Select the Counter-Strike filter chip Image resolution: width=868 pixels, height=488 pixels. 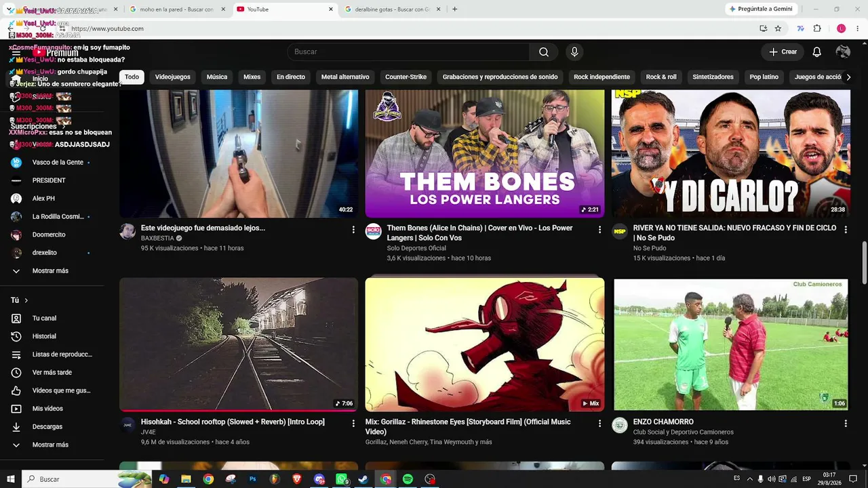coord(406,77)
